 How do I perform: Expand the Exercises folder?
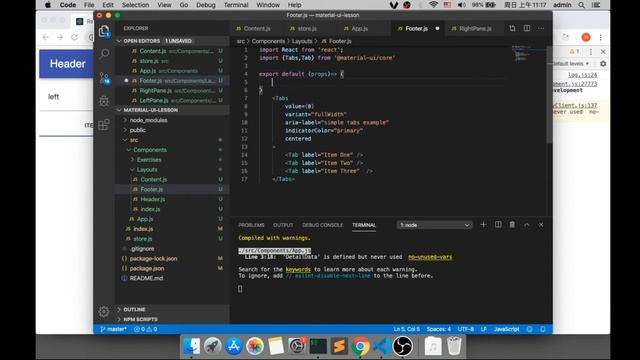[149, 160]
